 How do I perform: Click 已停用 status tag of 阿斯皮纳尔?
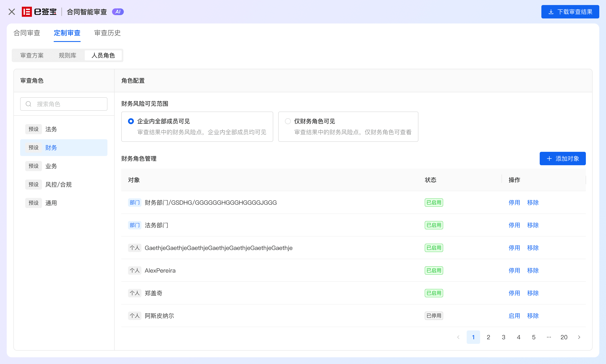click(x=434, y=316)
